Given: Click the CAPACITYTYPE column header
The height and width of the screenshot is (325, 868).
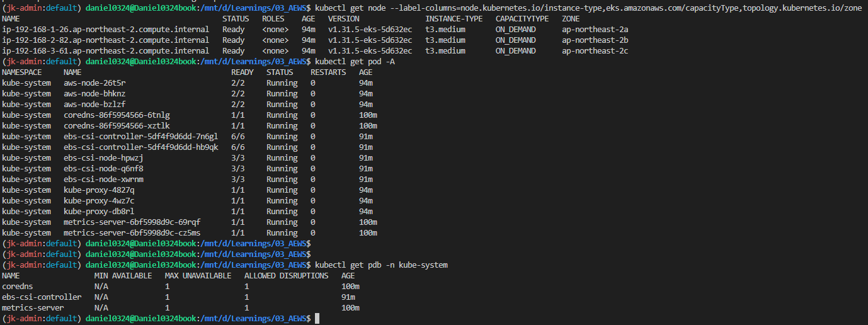Looking at the screenshot, I should (522, 19).
